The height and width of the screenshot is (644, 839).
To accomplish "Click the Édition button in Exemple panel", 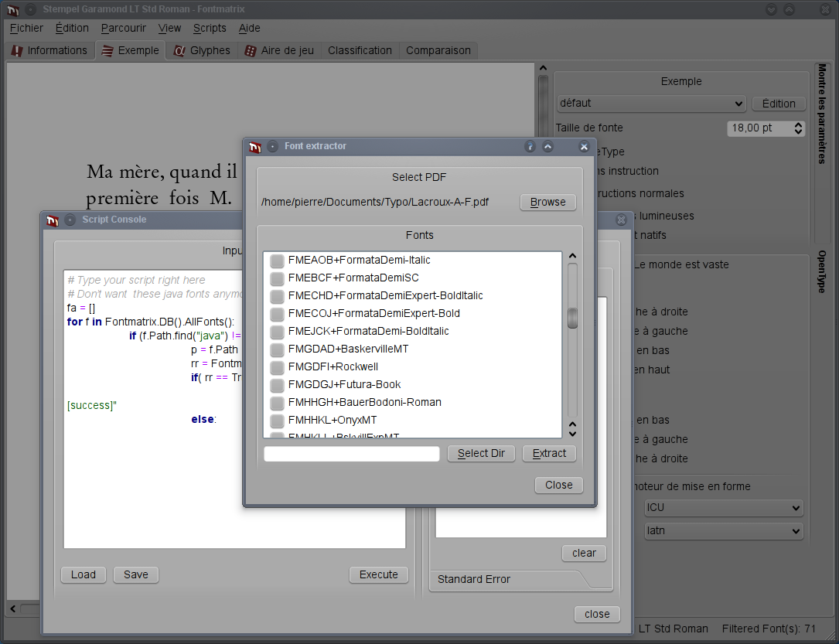I will (x=779, y=104).
